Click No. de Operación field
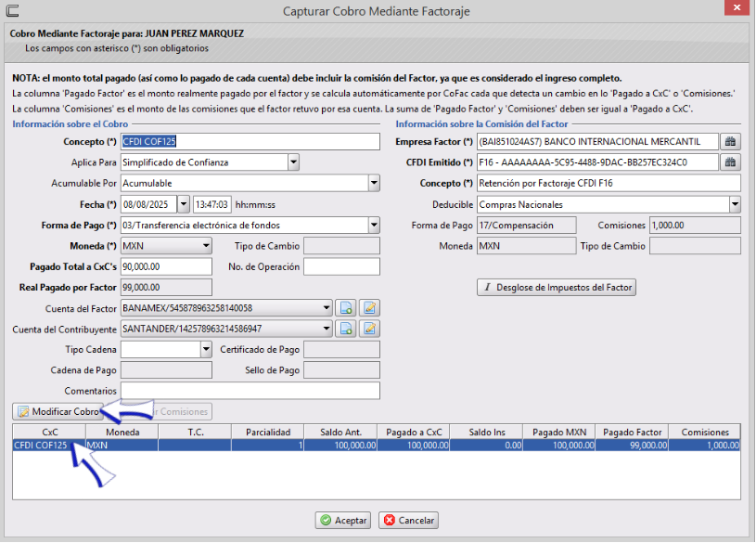The image size is (756, 543). [342, 267]
